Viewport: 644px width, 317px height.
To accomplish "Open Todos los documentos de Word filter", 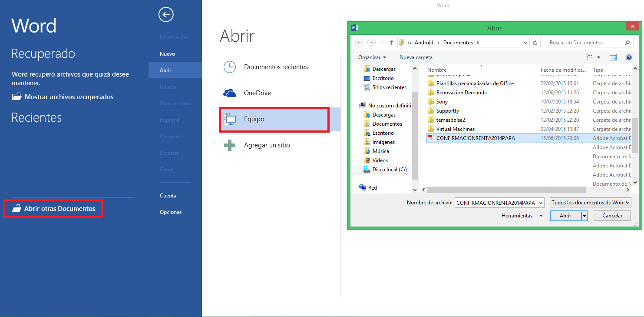I will click(x=591, y=203).
